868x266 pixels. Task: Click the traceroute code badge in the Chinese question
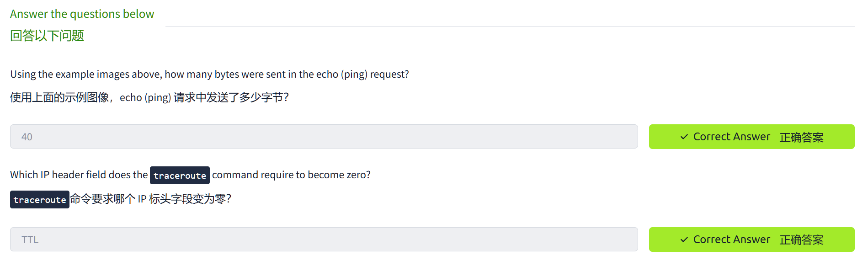[x=40, y=200]
